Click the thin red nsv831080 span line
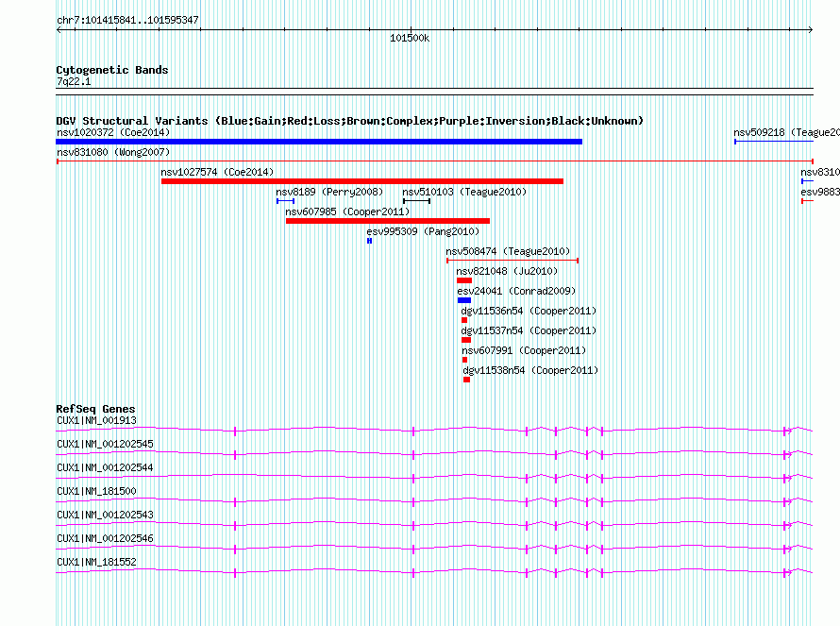Viewport: 840px width, 626px height. pyautogui.click(x=435, y=161)
